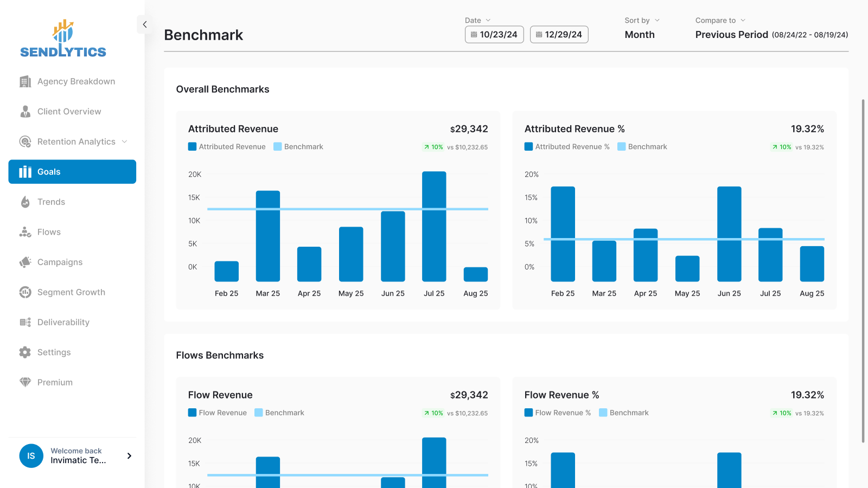Switch to the Goals section
The height and width of the screenshot is (488, 868).
tap(49, 171)
